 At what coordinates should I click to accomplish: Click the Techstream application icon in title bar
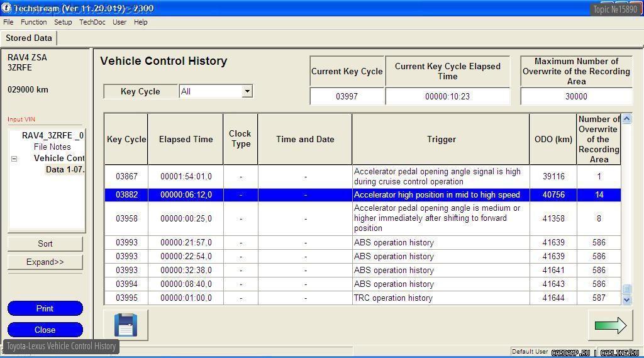click(x=6, y=8)
